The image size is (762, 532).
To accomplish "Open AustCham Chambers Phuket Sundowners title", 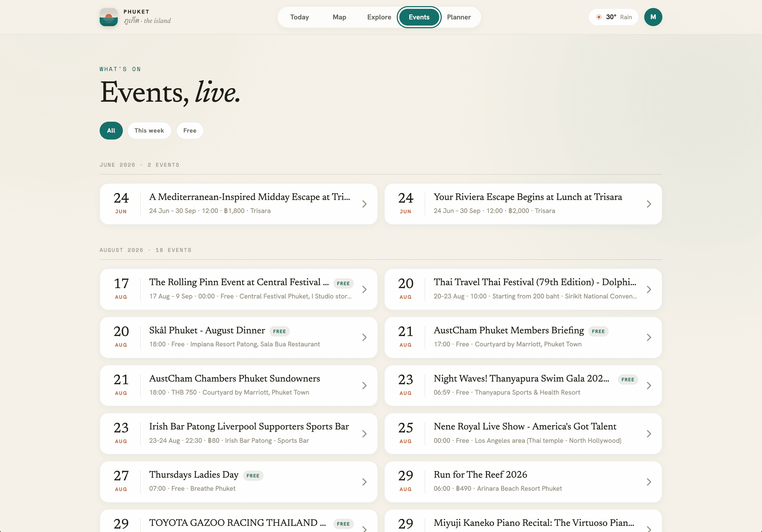I will coord(234,378).
